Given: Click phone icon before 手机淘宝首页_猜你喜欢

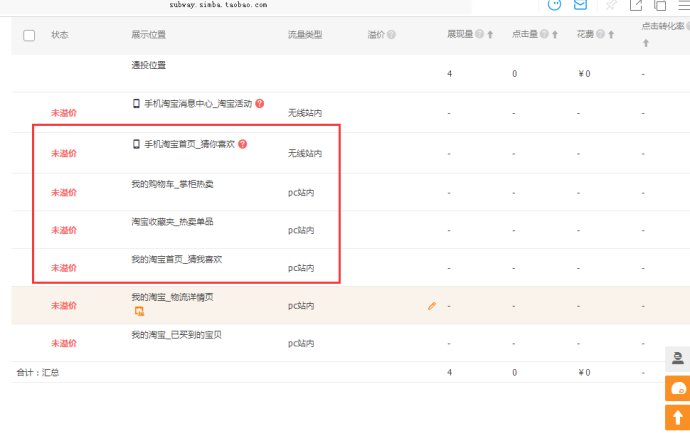Looking at the screenshot, I should [136, 144].
